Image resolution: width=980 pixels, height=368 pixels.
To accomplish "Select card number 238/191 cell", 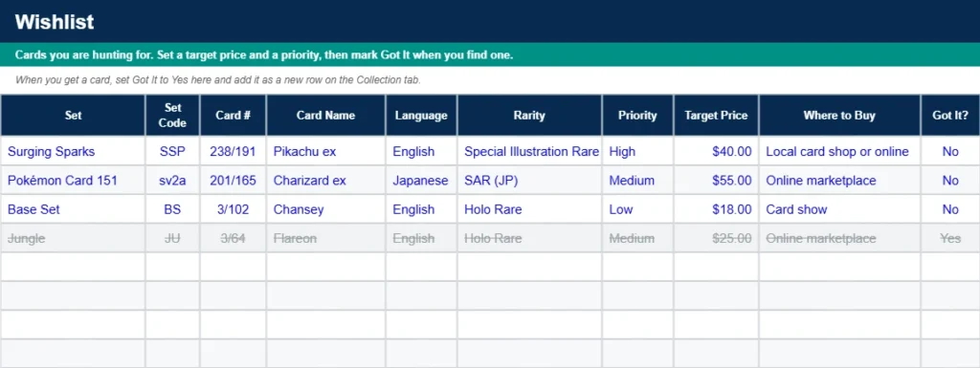I will 234,152.
